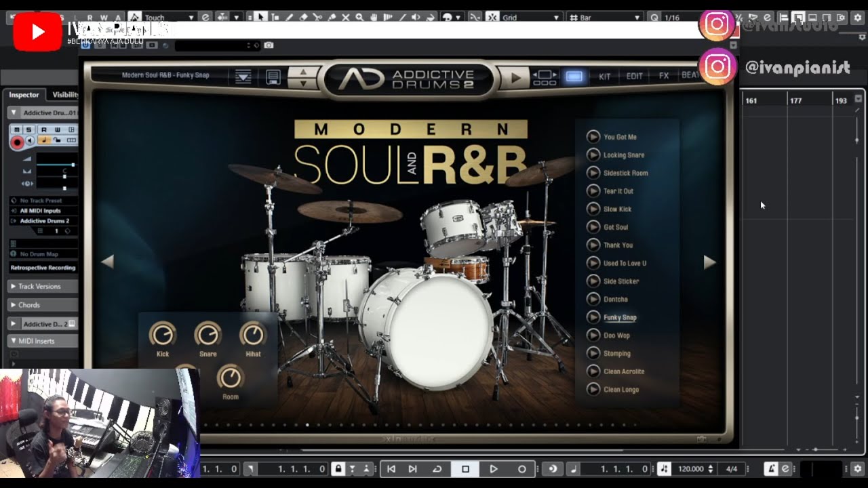Select the Draw pencil tool
Viewport: 868px width, 488px height.
[290, 17]
